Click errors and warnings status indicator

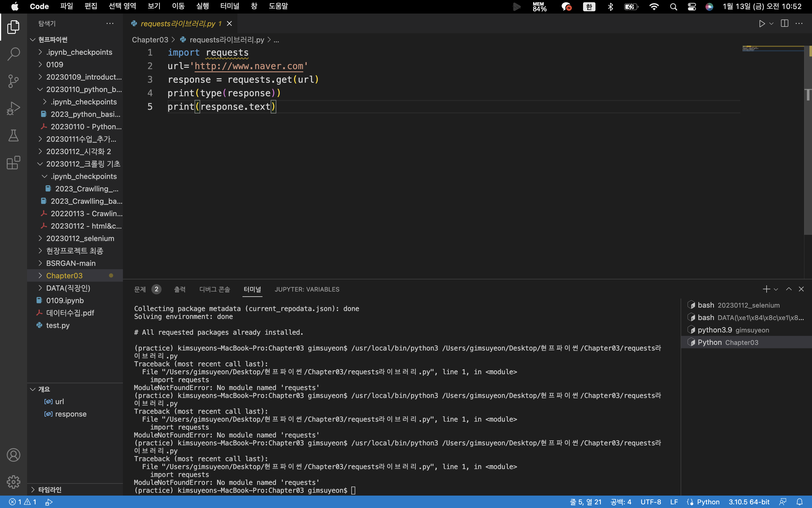click(x=23, y=502)
